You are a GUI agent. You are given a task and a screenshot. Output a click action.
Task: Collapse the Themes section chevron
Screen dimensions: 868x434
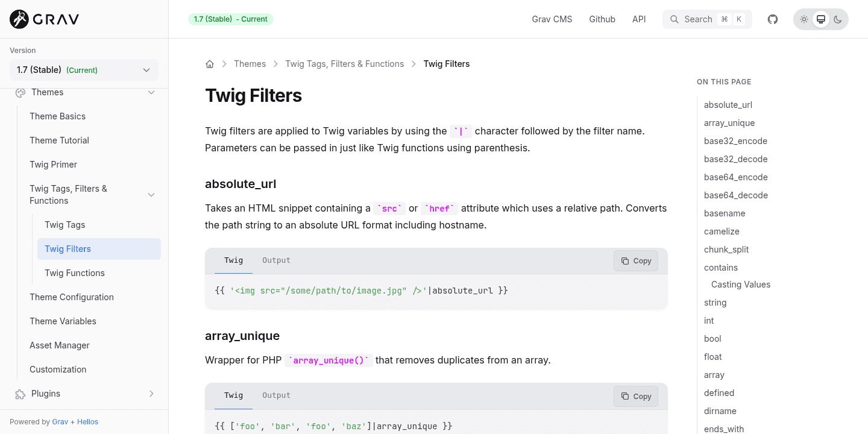pyautogui.click(x=151, y=92)
